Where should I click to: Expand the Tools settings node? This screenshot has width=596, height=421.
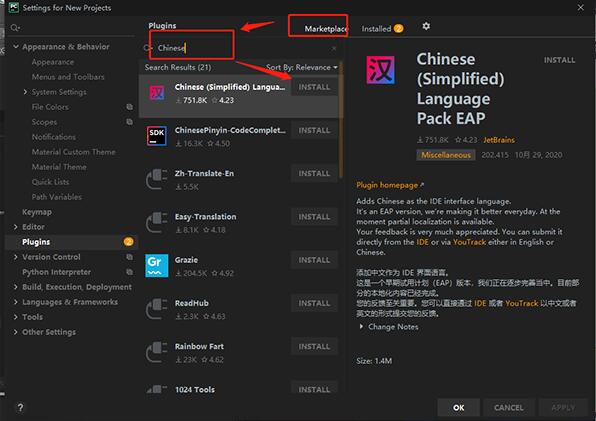point(16,317)
